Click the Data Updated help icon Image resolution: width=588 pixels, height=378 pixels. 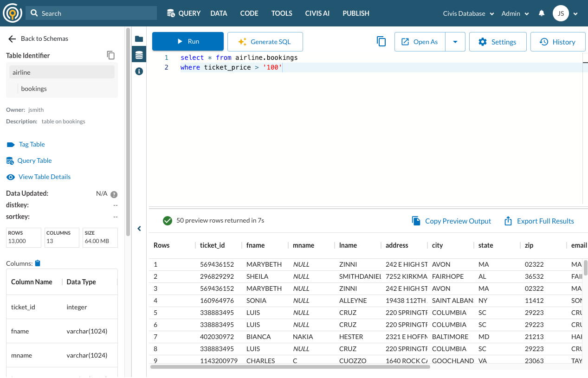click(x=114, y=195)
